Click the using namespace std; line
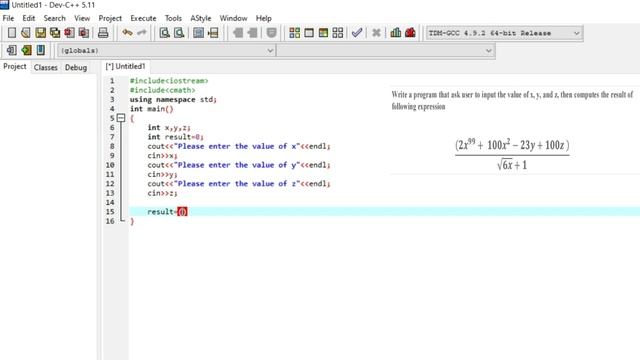 173,100
